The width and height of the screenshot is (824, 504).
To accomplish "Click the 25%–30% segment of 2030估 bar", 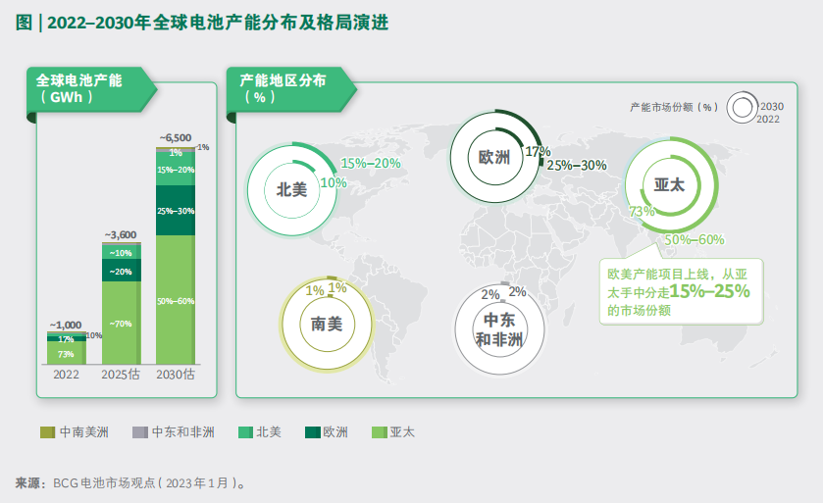I will point(176,211).
